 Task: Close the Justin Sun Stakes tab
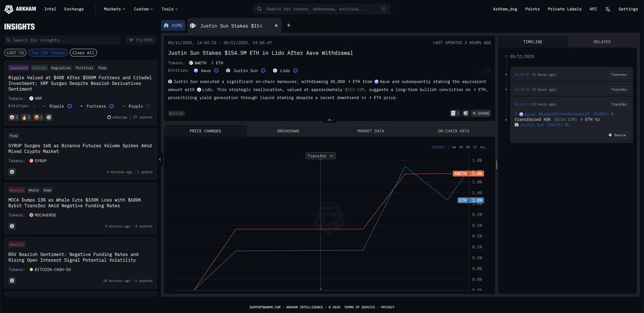(277, 25)
